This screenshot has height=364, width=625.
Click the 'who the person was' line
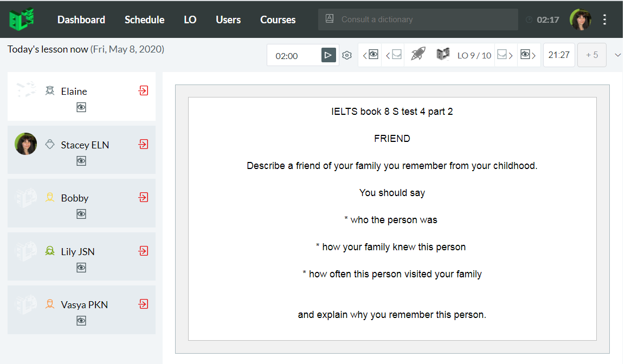[391, 220]
